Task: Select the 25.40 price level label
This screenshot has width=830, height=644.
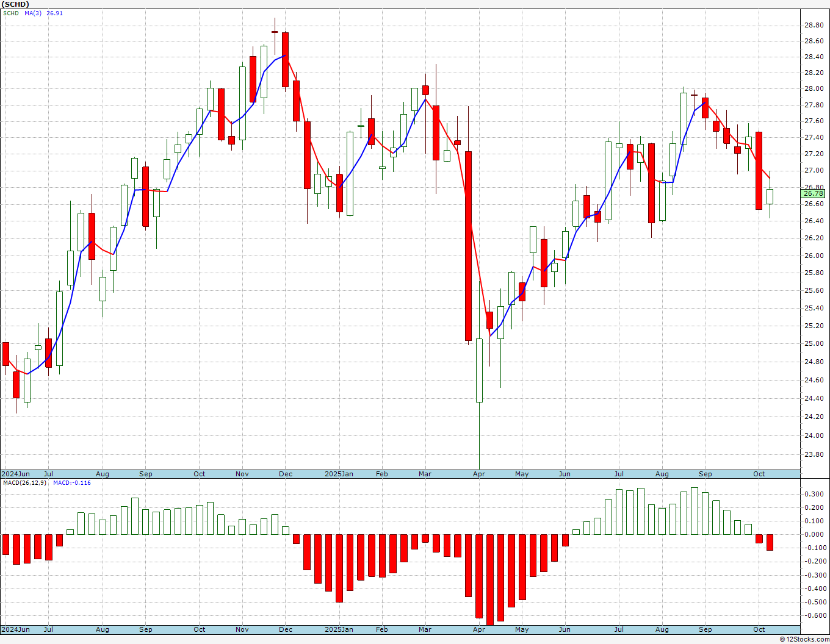Action: point(814,309)
